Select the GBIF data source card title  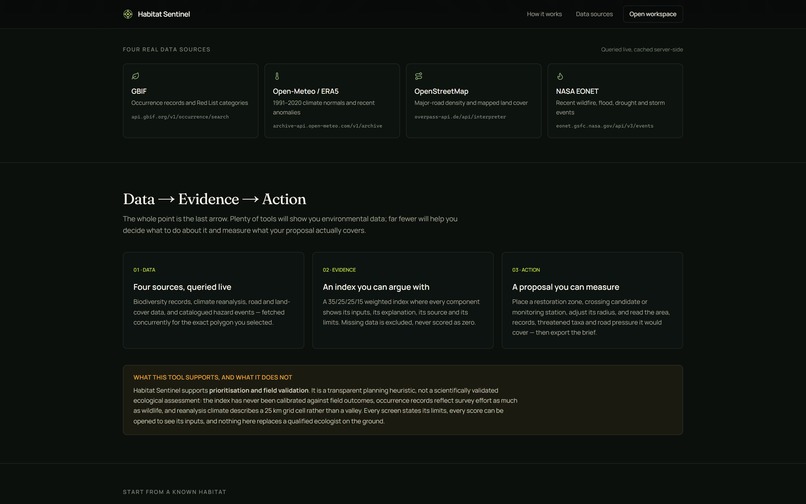point(139,92)
